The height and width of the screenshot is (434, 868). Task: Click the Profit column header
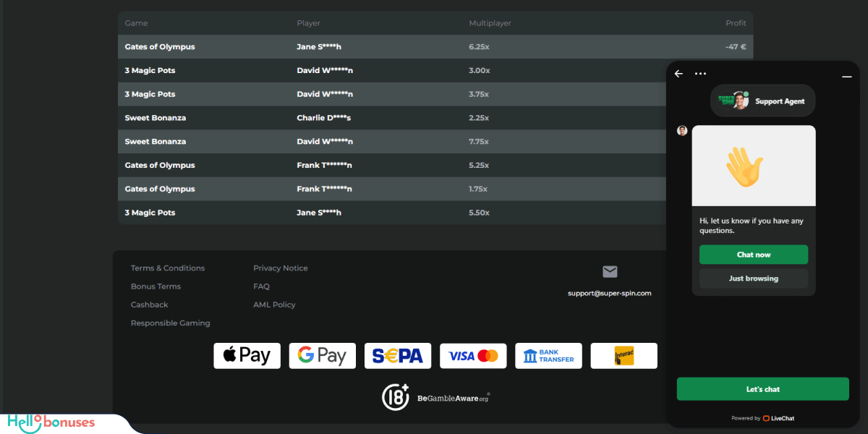tap(736, 23)
